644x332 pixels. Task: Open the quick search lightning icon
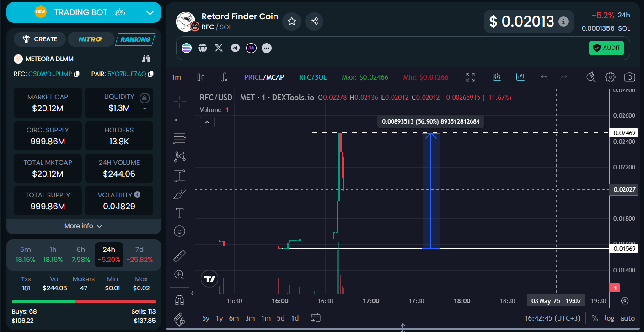tap(590, 77)
